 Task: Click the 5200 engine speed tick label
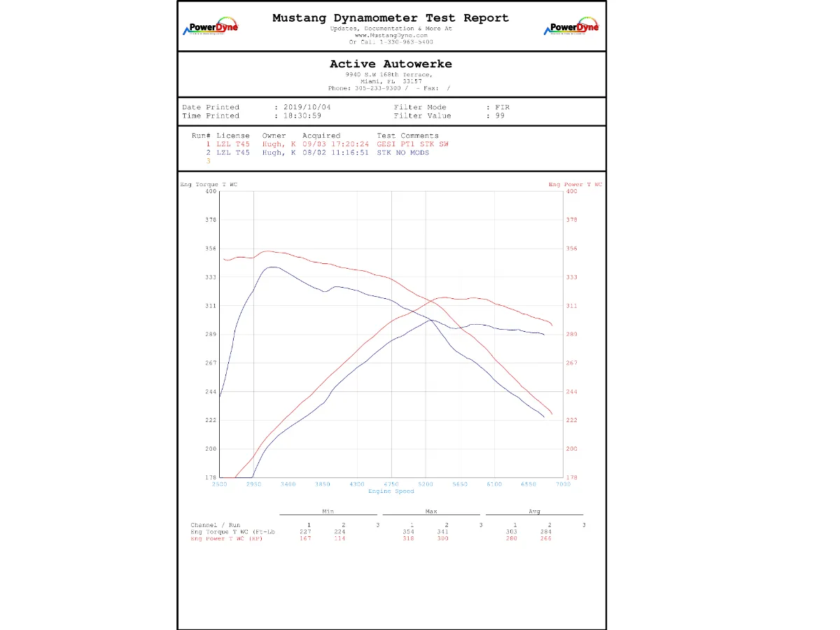[426, 484]
